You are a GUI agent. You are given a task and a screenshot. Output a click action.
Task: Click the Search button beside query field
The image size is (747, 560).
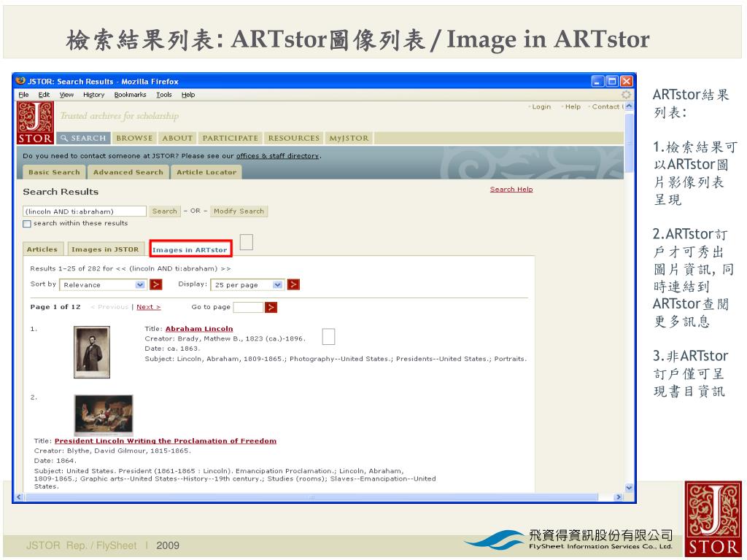pos(164,211)
